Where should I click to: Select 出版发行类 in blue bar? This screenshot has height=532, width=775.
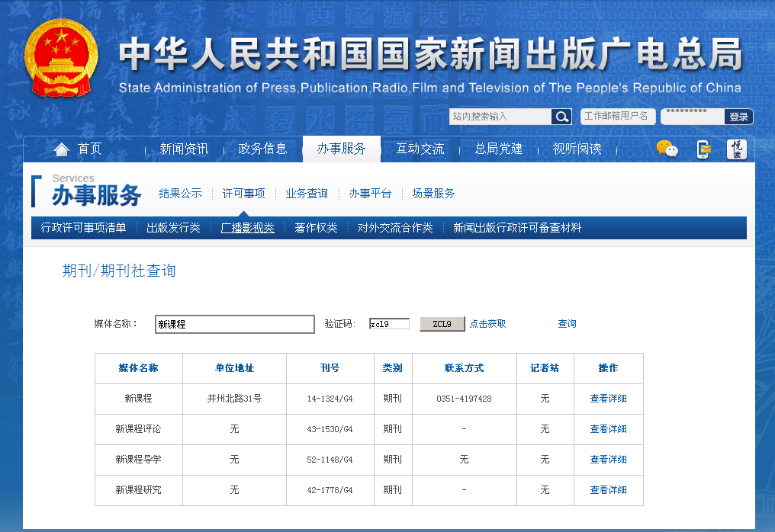(173, 228)
